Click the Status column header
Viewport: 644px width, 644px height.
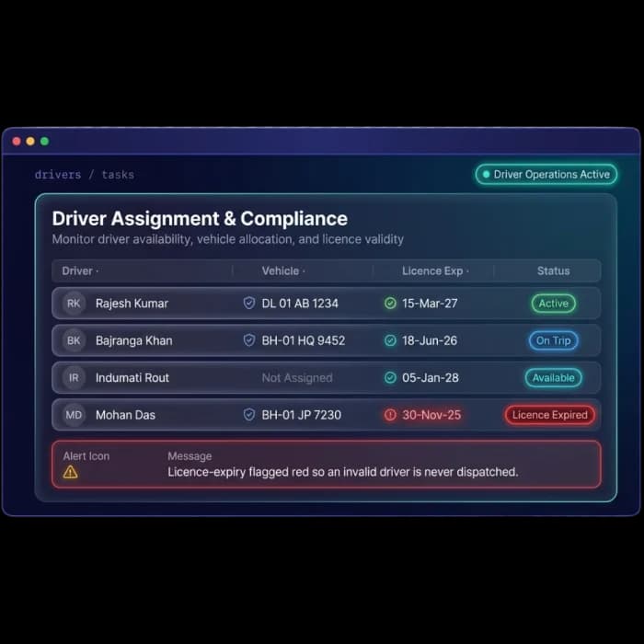click(x=553, y=271)
